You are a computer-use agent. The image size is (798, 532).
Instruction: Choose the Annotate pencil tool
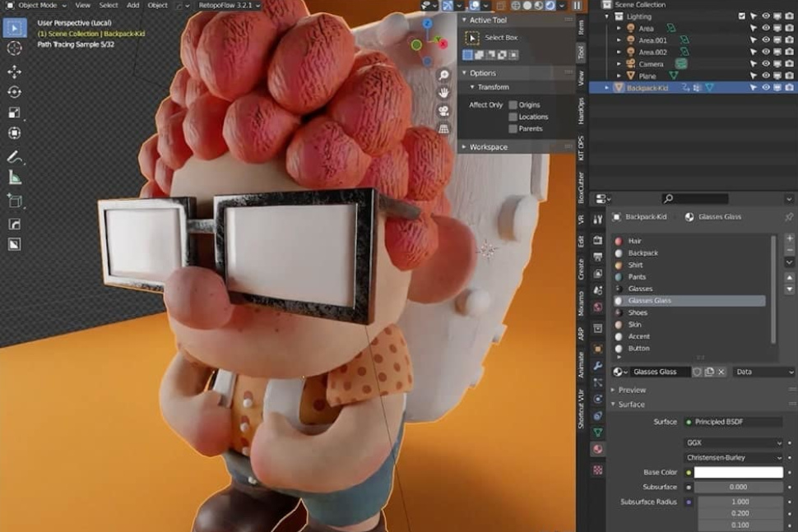(x=14, y=156)
